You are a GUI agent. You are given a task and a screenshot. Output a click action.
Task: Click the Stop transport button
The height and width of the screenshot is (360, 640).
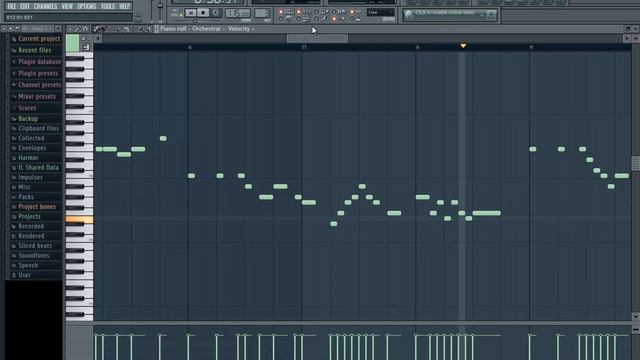[203, 13]
